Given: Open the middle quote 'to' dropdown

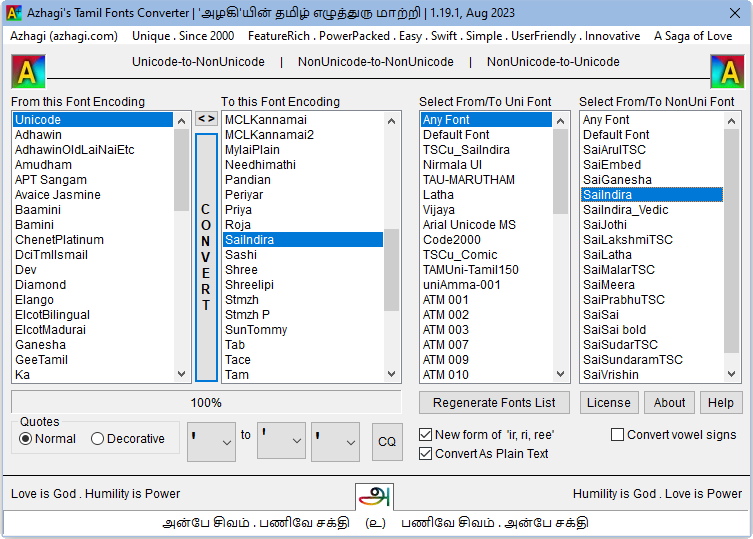Looking at the screenshot, I should point(281,441).
